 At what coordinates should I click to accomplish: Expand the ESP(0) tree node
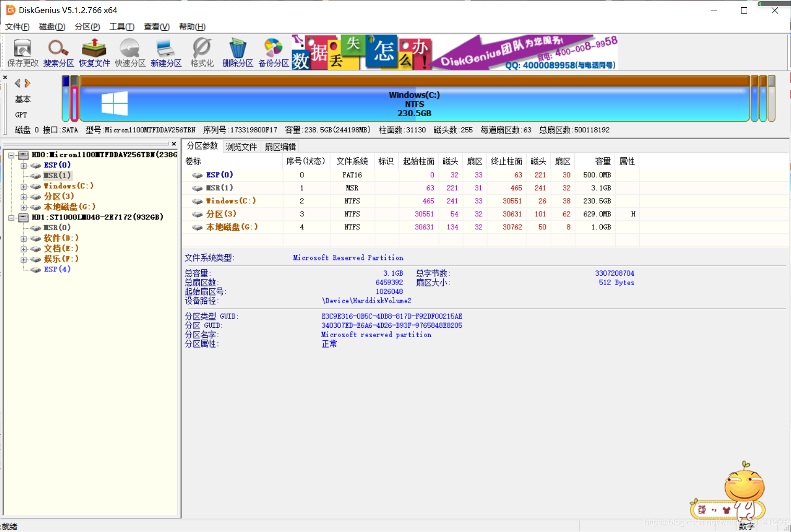(23, 166)
